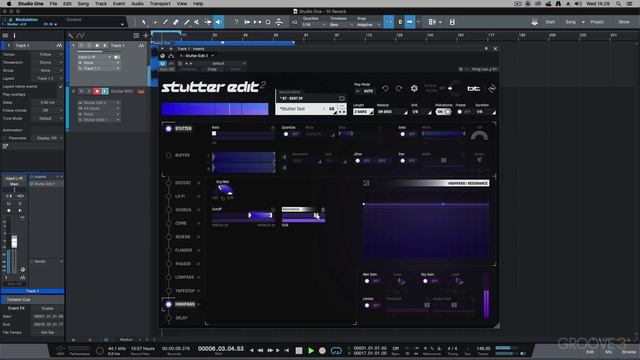The width and height of the screenshot is (640, 360).
Task: Click the pin icon on plugin window
Action: click(486, 49)
